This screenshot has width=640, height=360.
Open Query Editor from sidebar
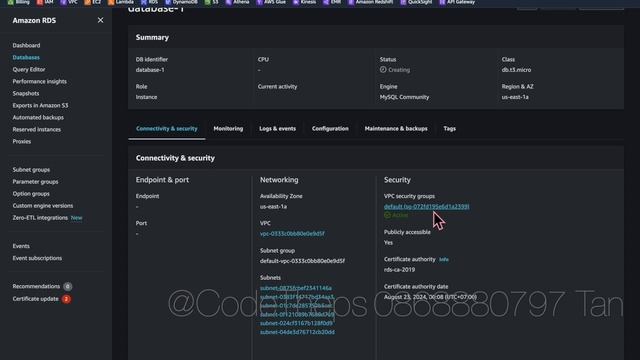click(29, 69)
